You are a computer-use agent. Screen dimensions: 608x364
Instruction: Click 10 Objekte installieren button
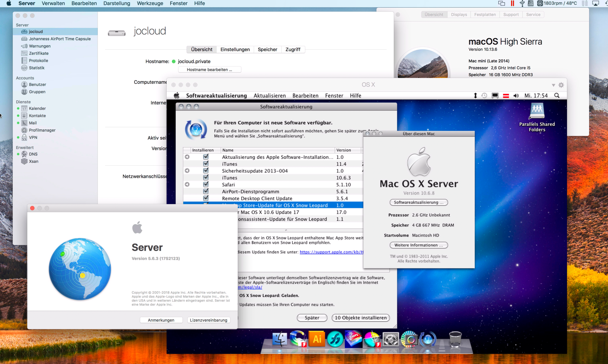pyautogui.click(x=361, y=318)
